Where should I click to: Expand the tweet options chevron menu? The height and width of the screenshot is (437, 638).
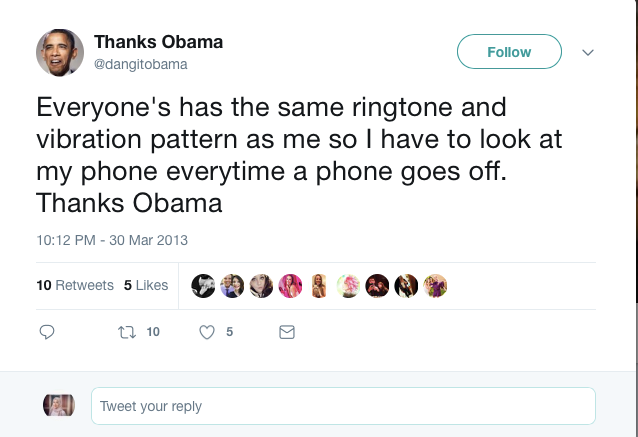click(x=588, y=52)
